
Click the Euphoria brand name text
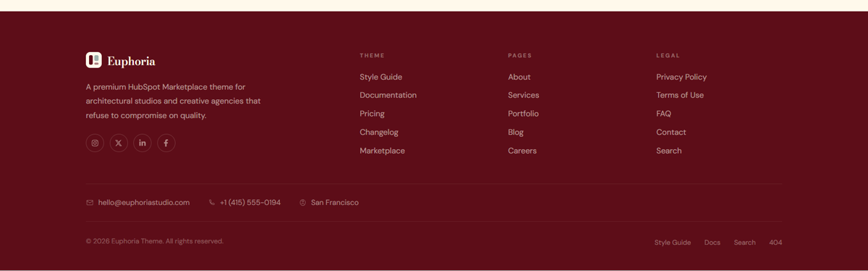click(x=131, y=61)
